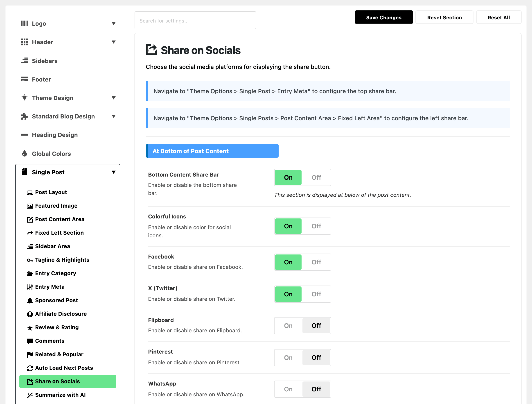532x404 pixels.
Task: Click the Fixed Left Section arrow icon
Action: click(x=30, y=233)
